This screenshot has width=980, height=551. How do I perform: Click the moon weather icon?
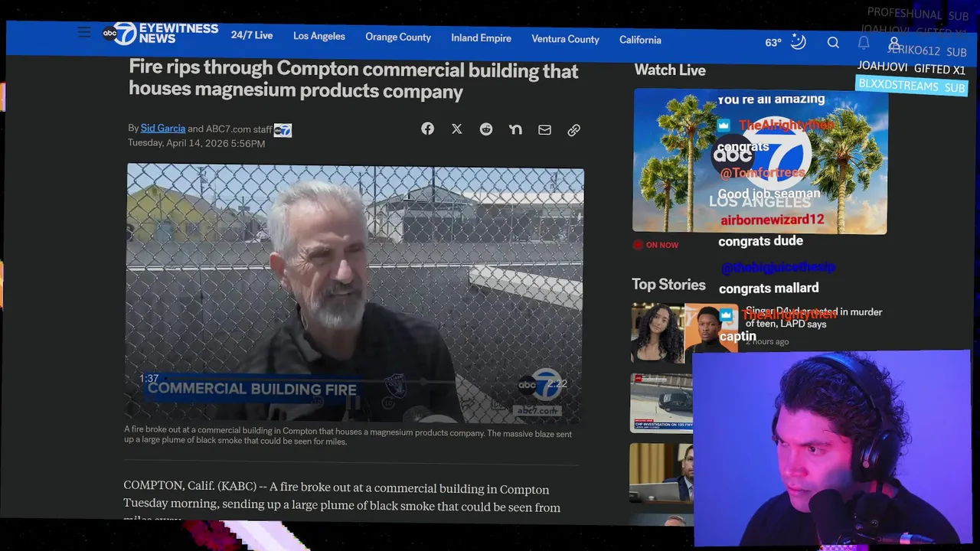(x=798, y=42)
